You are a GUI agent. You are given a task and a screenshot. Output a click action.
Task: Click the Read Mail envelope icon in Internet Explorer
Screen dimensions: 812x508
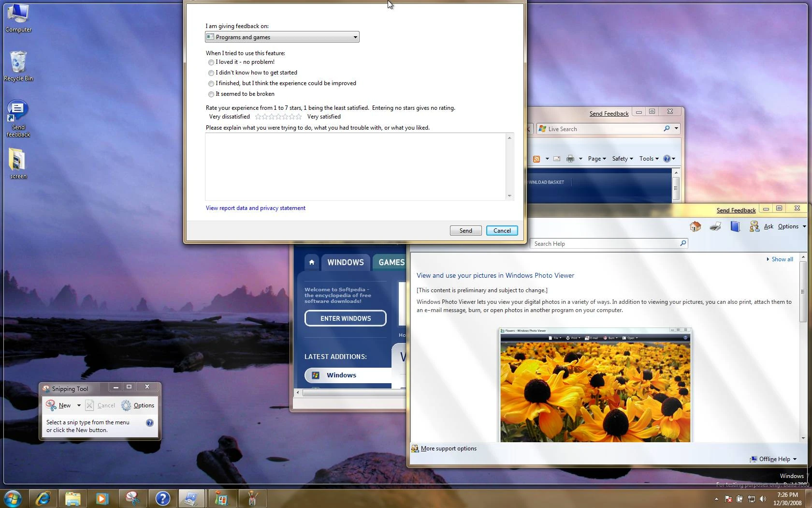557,159
